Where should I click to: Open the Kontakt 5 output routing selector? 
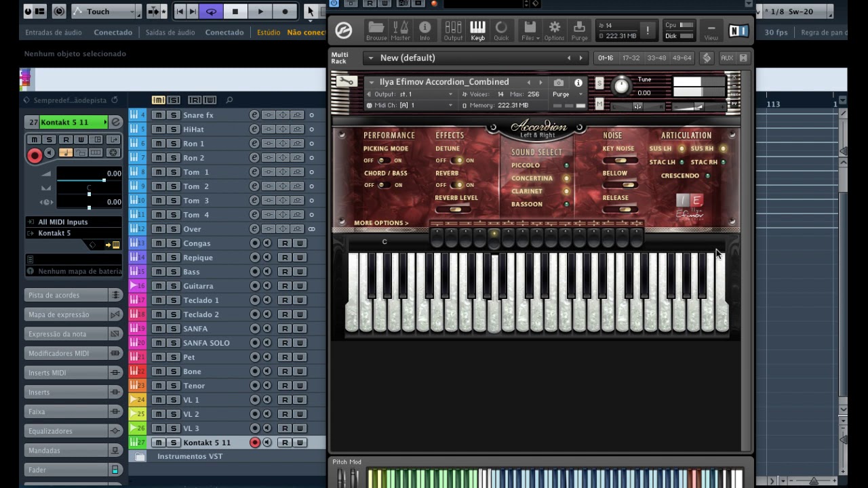pos(74,233)
